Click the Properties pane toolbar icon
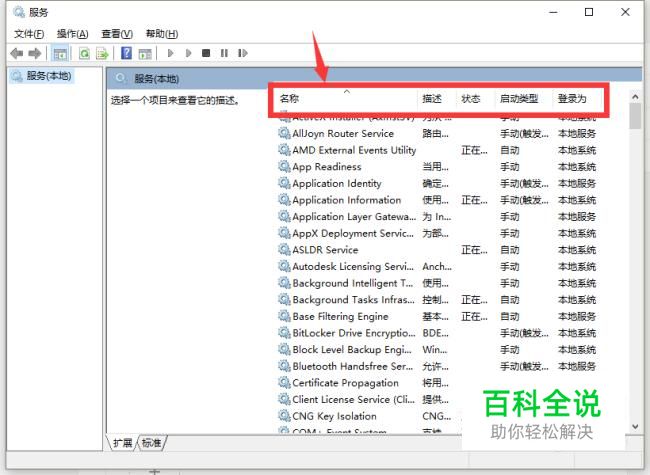 coord(145,53)
